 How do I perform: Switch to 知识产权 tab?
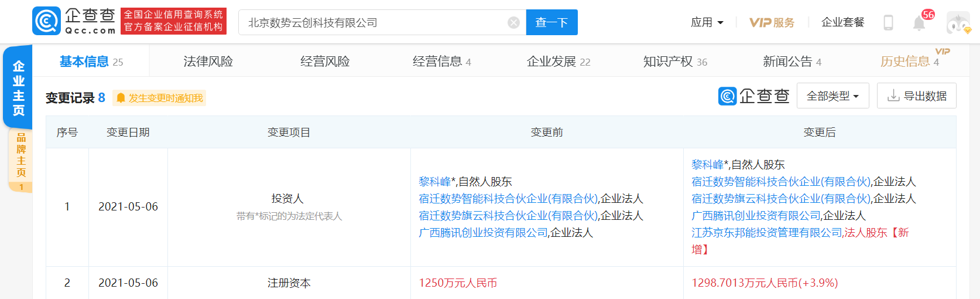tap(675, 62)
